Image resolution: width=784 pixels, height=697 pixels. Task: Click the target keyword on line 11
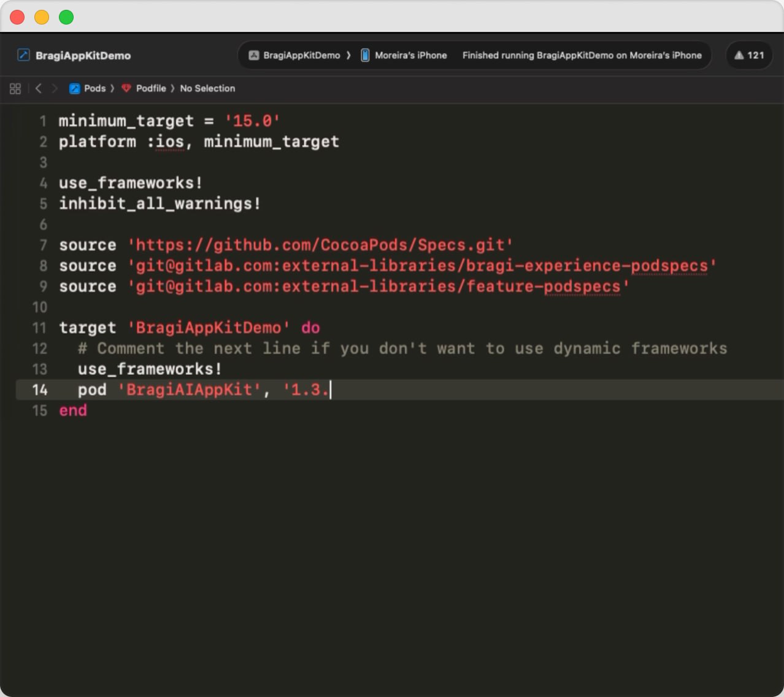click(x=88, y=328)
